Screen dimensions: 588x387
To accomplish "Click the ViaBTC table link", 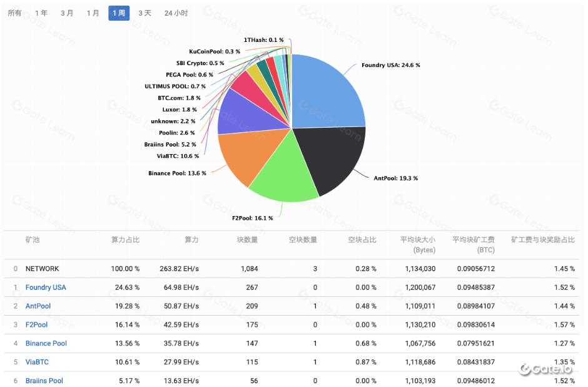I will [x=37, y=362].
